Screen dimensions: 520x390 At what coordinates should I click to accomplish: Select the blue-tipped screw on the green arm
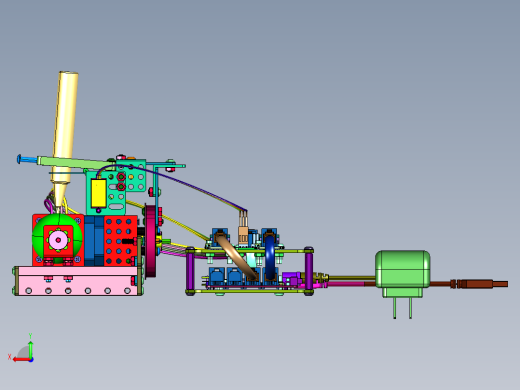27,160
